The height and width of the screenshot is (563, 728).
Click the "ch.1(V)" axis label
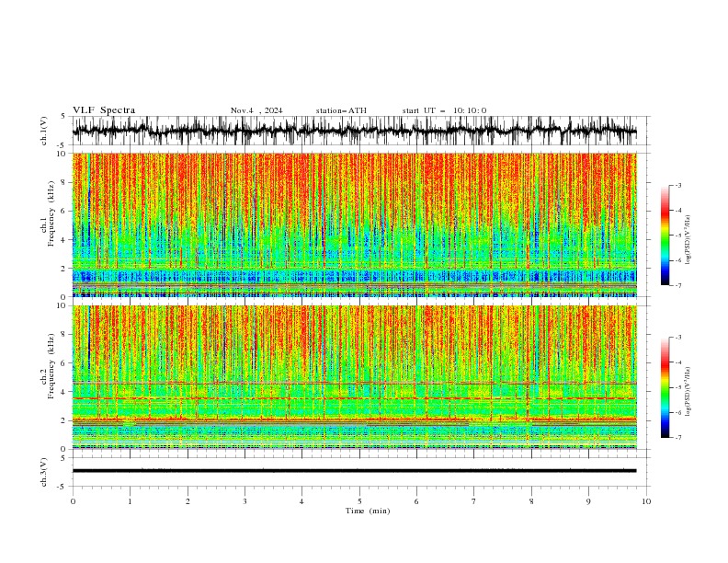[x=44, y=131]
